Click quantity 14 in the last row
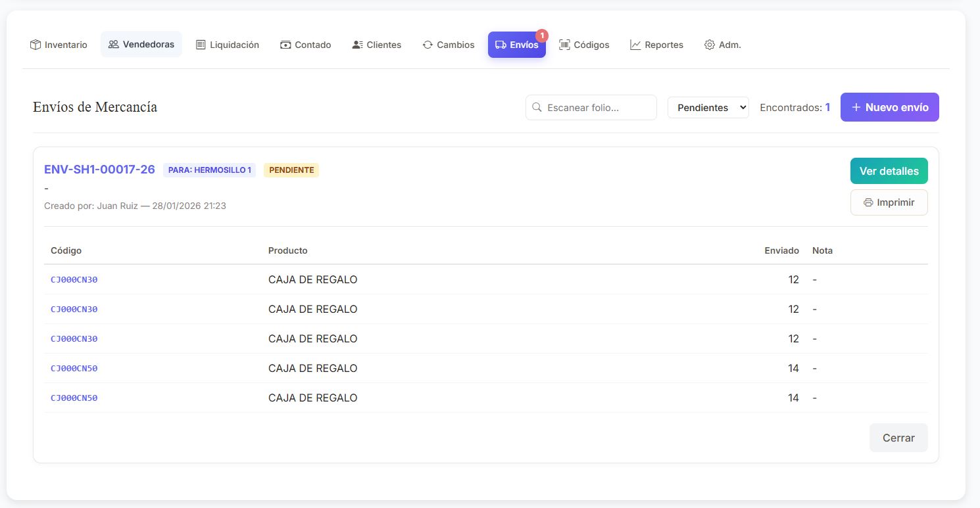This screenshot has height=508, width=980. [x=793, y=398]
